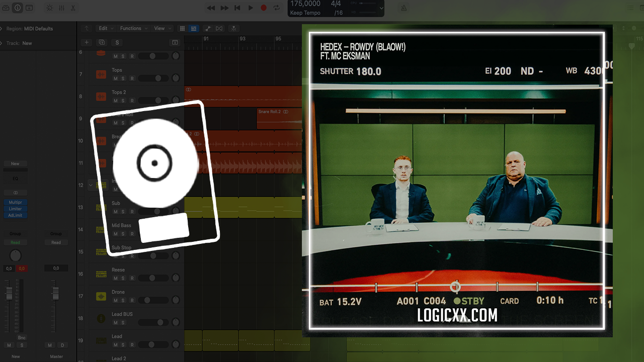Click the red Record button
Viewport: 644px width, 362px height.
(264, 8)
